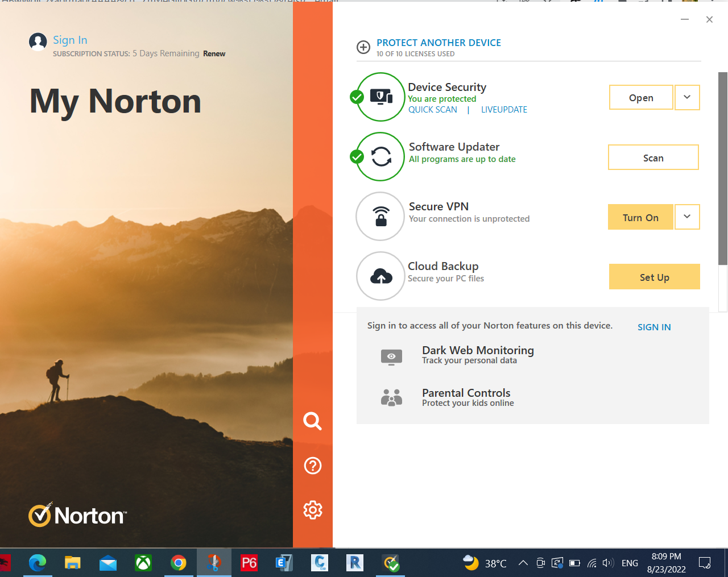This screenshot has width=728, height=577.
Task: Open Device Security
Action: [x=641, y=98]
